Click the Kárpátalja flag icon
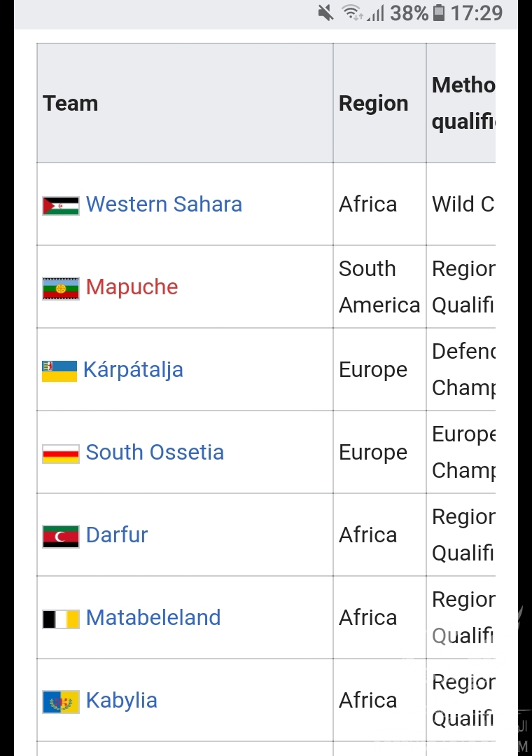The height and width of the screenshot is (756, 532). pos(59,371)
